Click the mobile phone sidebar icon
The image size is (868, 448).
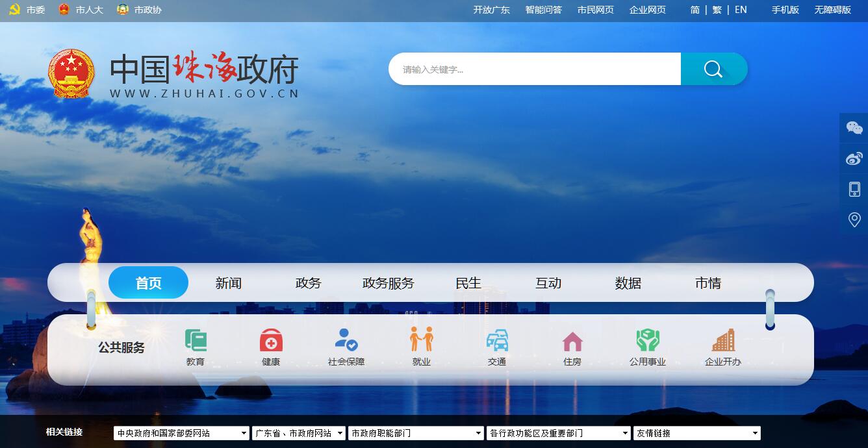pyautogui.click(x=854, y=189)
